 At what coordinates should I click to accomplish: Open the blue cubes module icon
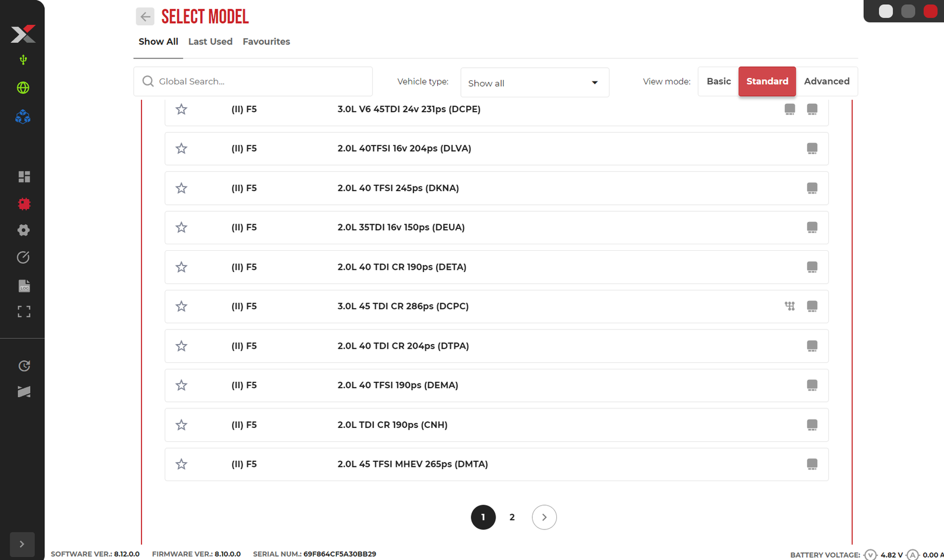pos(23,117)
